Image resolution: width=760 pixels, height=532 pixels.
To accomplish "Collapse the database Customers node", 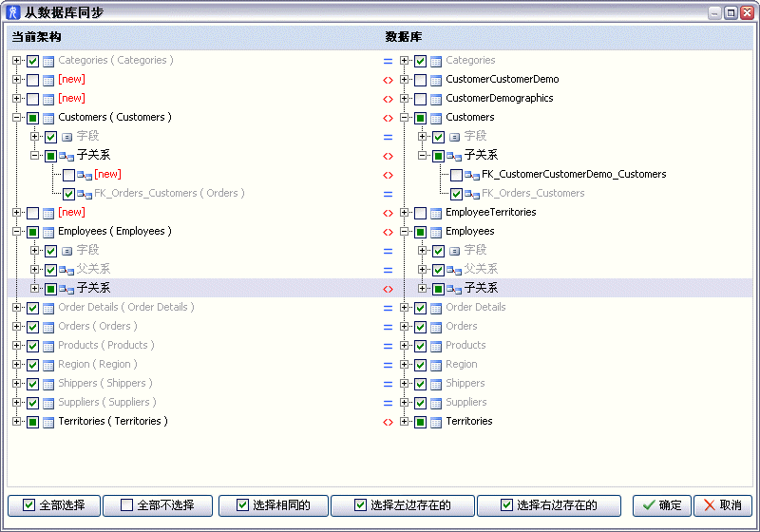I will tap(405, 117).
